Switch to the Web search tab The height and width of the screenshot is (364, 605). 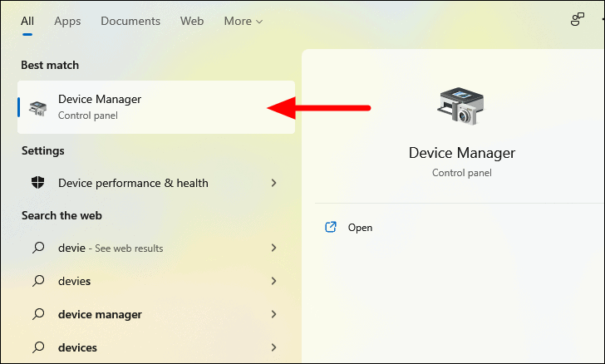[x=192, y=21]
